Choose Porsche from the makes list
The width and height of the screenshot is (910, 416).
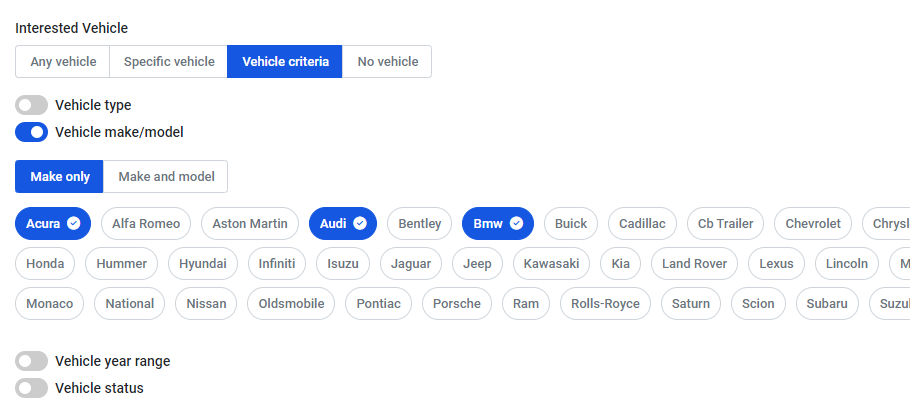pyautogui.click(x=457, y=303)
